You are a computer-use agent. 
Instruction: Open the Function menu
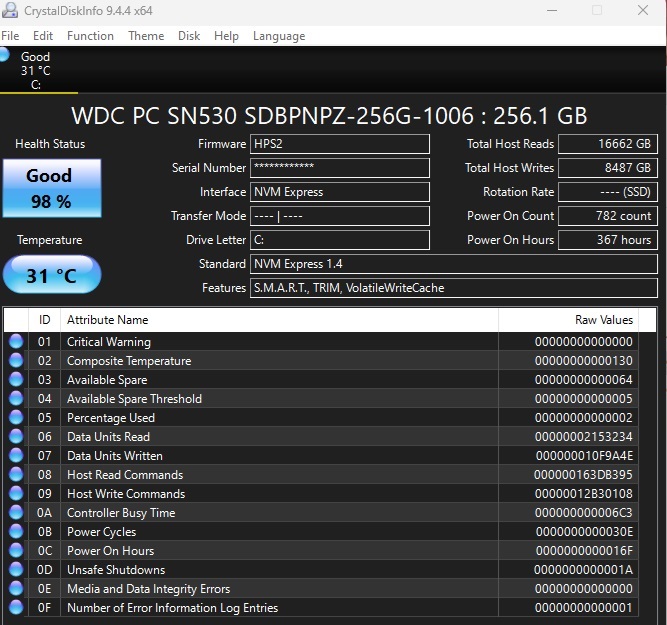[x=90, y=36]
